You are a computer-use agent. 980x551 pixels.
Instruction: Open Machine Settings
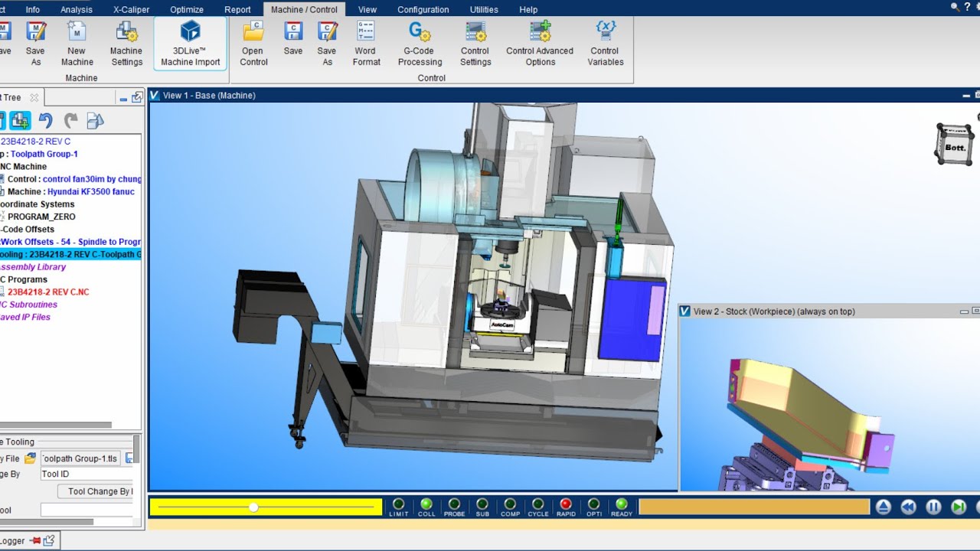pos(126,44)
